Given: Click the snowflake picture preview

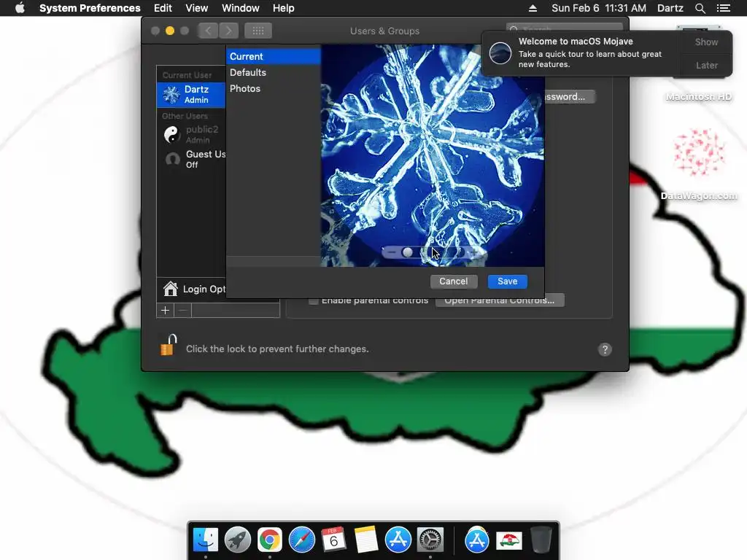Looking at the screenshot, I should 433,155.
